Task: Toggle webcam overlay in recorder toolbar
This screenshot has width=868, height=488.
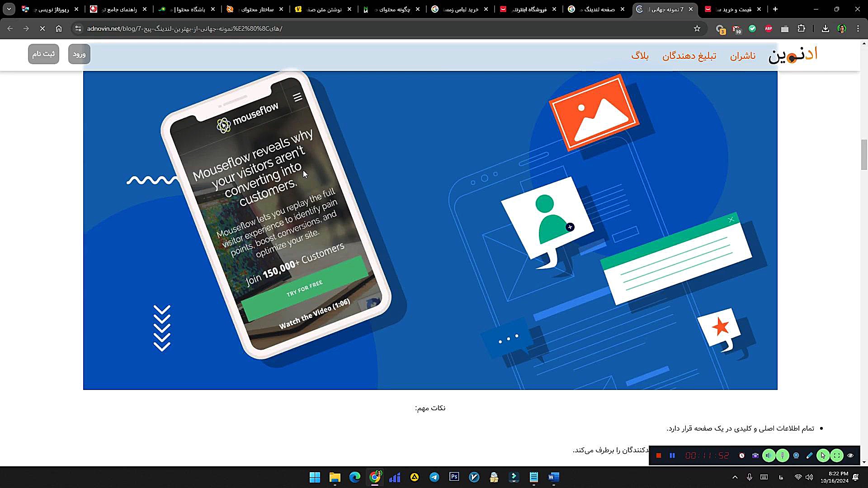Action: coord(796,455)
